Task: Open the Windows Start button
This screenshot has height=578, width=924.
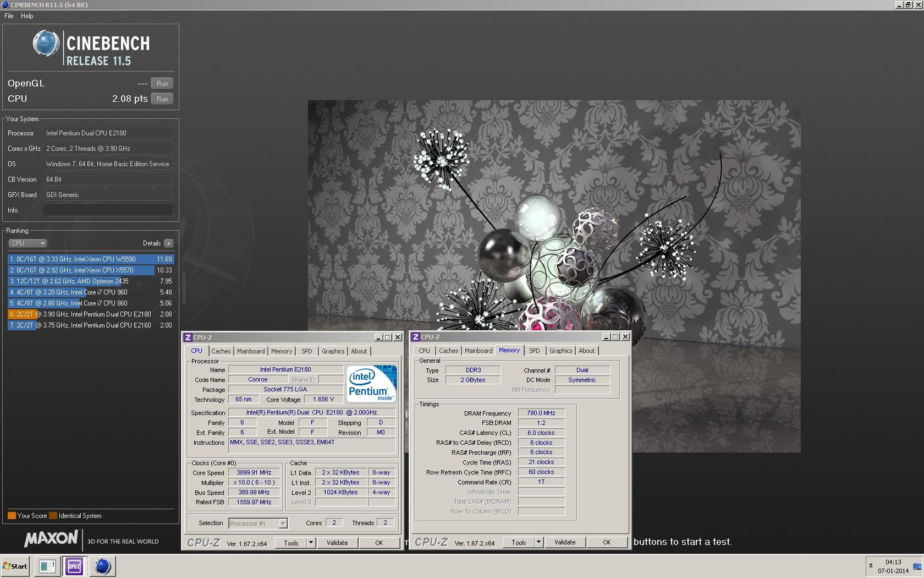Action: pos(15,566)
